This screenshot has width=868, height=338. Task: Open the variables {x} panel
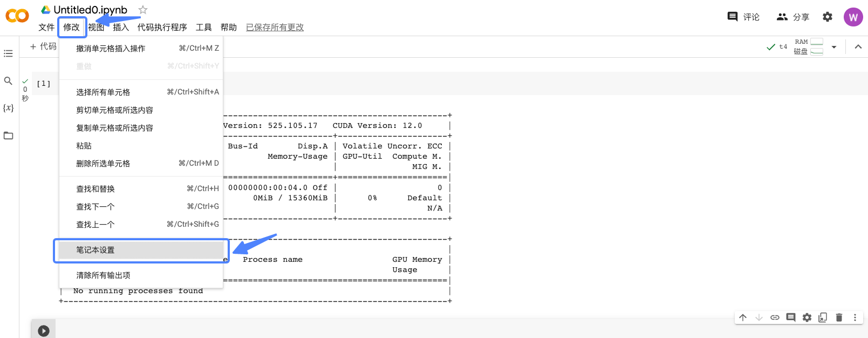(8, 108)
